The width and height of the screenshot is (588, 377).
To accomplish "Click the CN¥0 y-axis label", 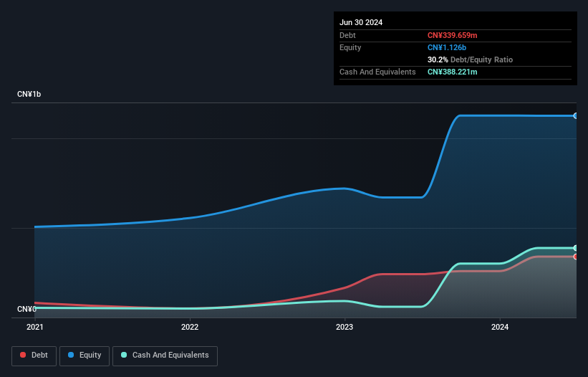I will click(x=26, y=309).
